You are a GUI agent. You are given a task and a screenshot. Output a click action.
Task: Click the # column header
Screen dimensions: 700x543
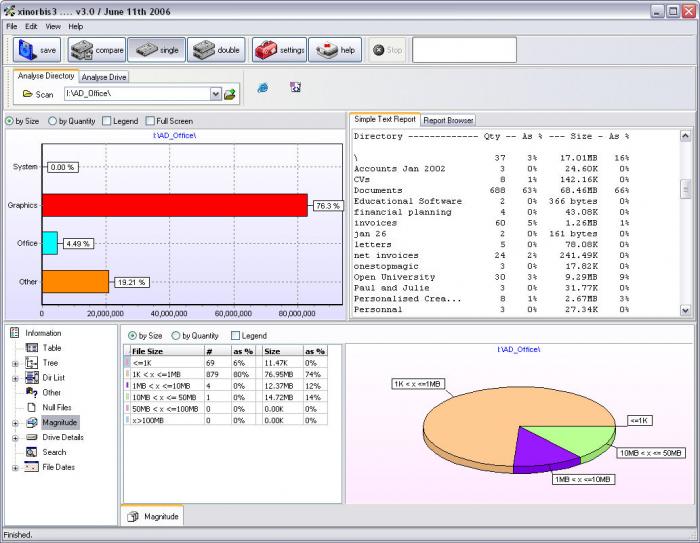click(217, 351)
